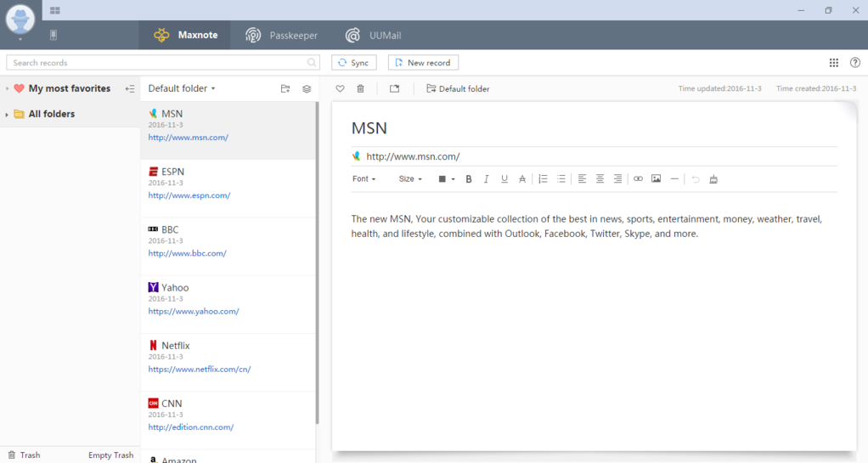868x463 pixels.
Task: Select My most favorites
Action: pos(69,88)
